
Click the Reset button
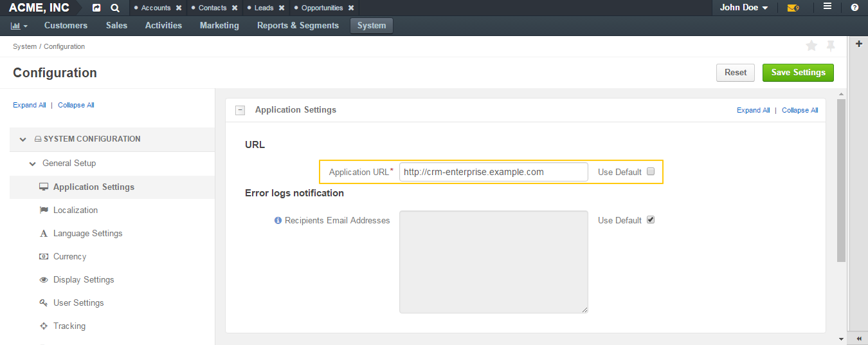tap(736, 73)
